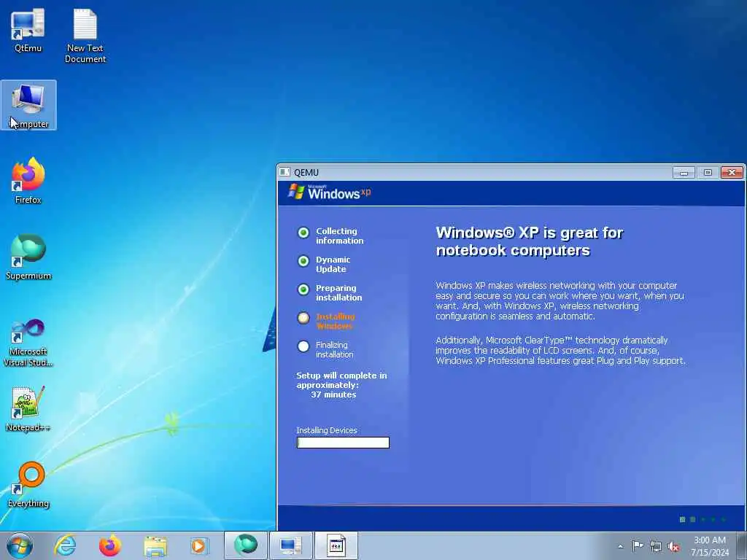Click the Finalizing installation step indicator
Image resolution: width=747 pixels, height=560 pixels.
pyautogui.click(x=303, y=346)
